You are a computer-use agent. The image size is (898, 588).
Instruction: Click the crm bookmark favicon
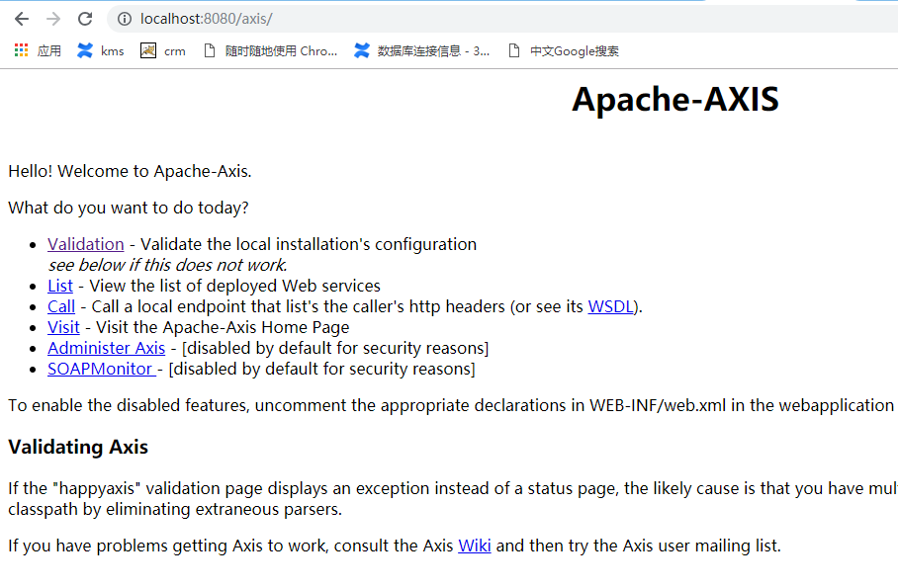[148, 50]
